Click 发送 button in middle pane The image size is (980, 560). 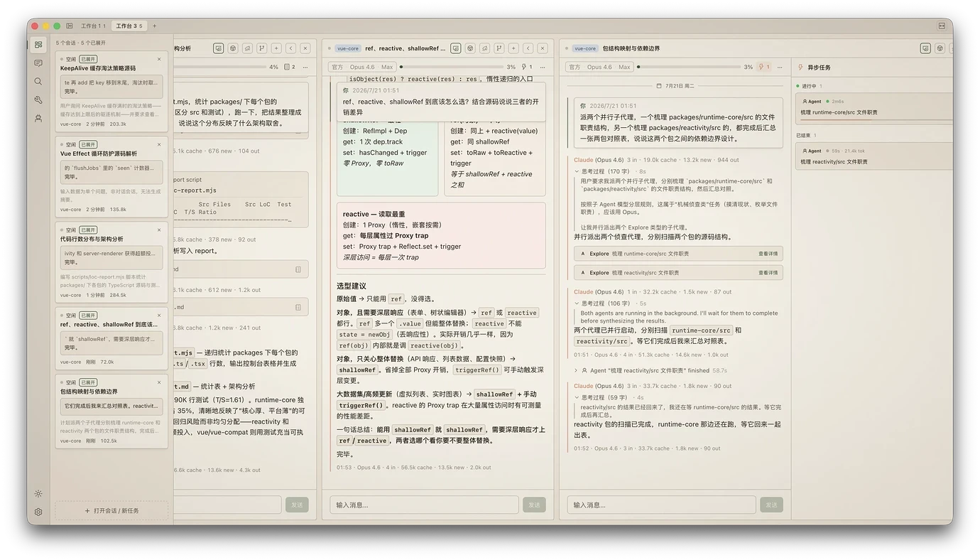(x=534, y=505)
